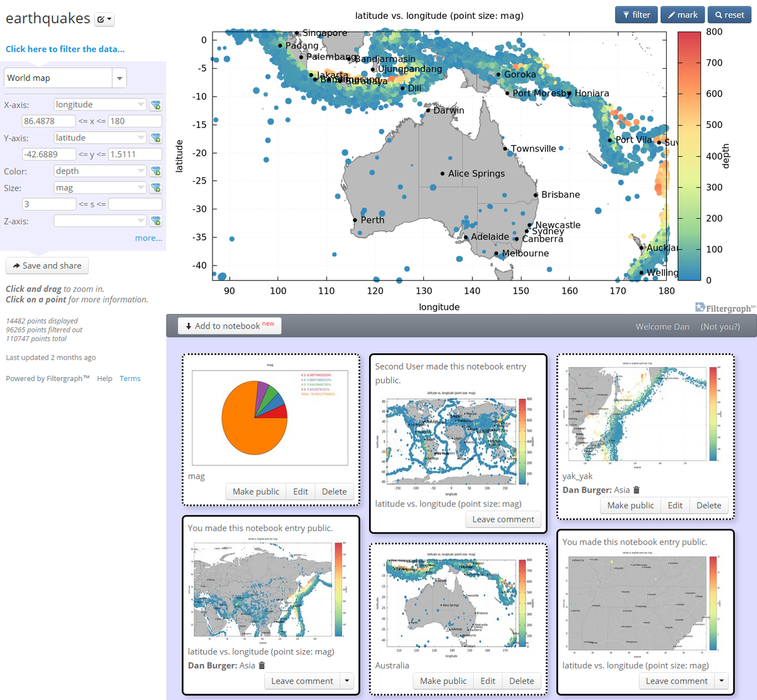Open the Color depth dropdown
The width and height of the screenshot is (757, 700).
click(100, 171)
